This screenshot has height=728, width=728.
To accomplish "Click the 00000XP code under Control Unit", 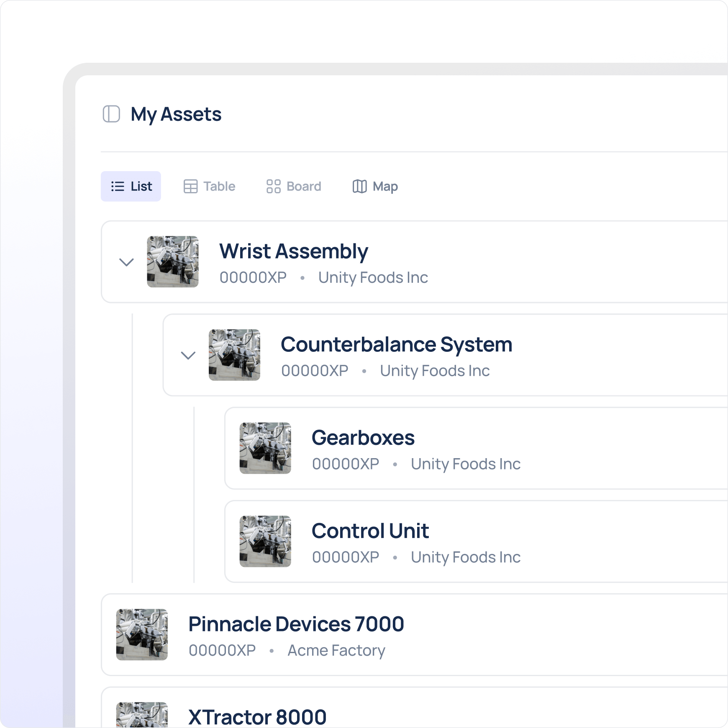I will pyautogui.click(x=346, y=558).
